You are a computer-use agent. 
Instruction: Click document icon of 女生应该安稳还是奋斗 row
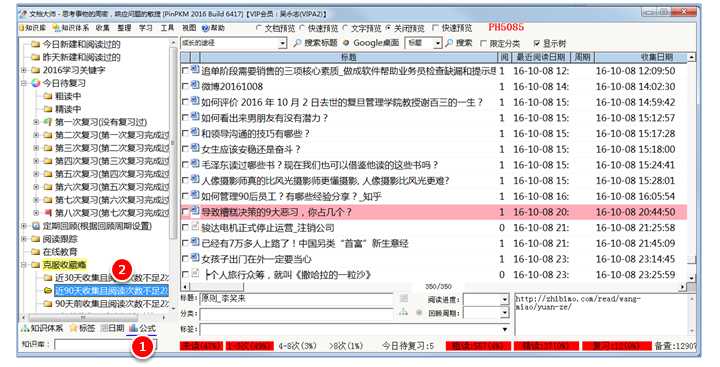(195, 148)
